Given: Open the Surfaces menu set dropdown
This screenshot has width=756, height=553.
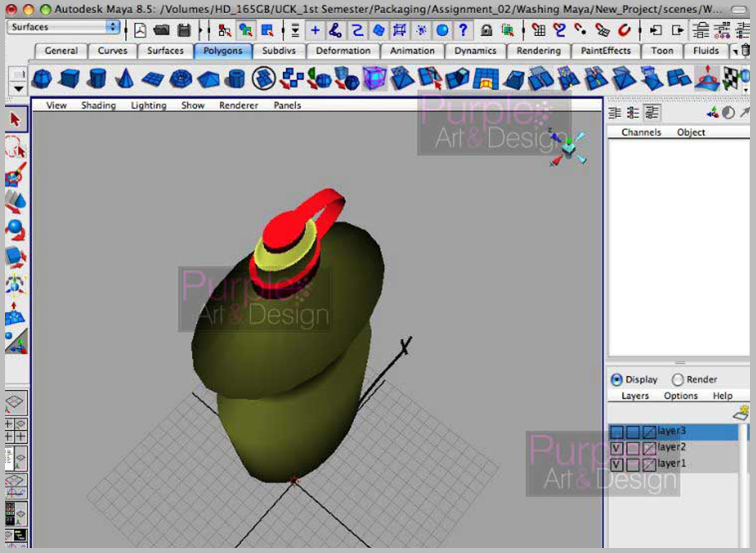Looking at the screenshot, I should point(64,27).
